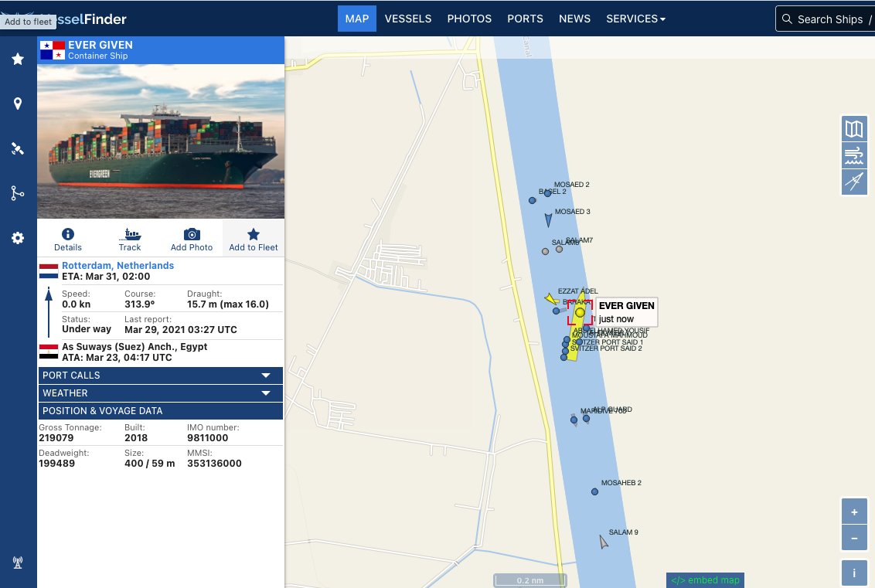Click the SALAM7 gray vessel marker

[559, 250]
